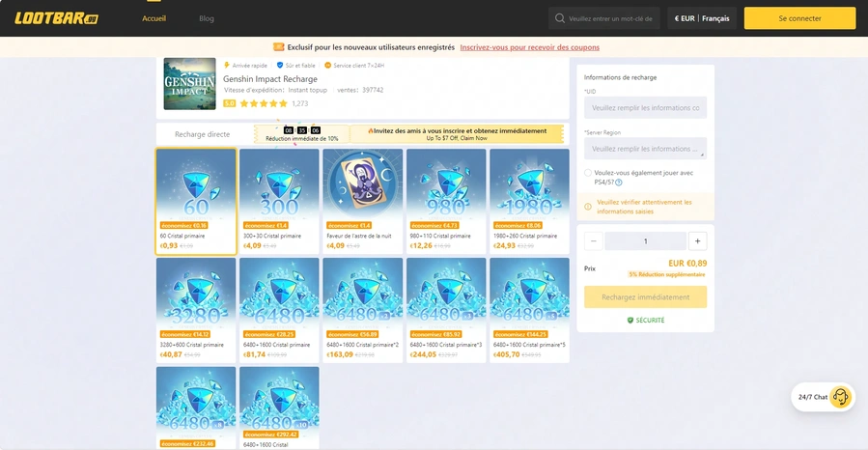The width and height of the screenshot is (868, 450).
Task: Click the LootBar logo
Action: pyautogui.click(x=56, y=18)
